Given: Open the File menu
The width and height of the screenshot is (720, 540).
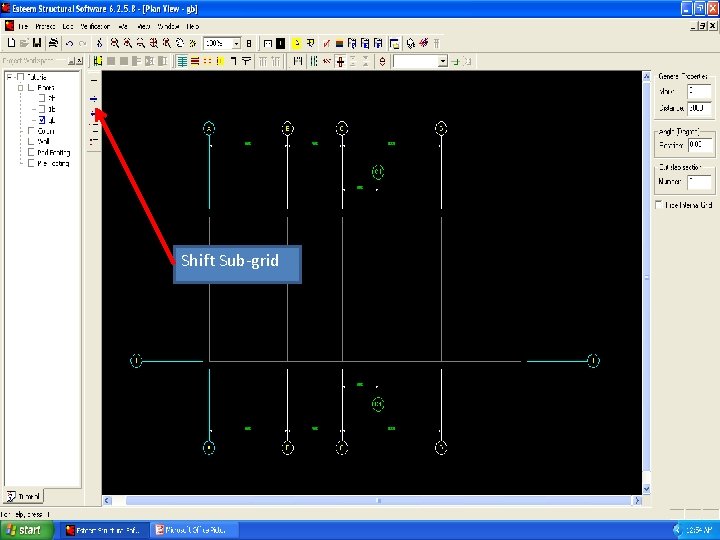Looking at the screenshot, I should tap(23, 26).
